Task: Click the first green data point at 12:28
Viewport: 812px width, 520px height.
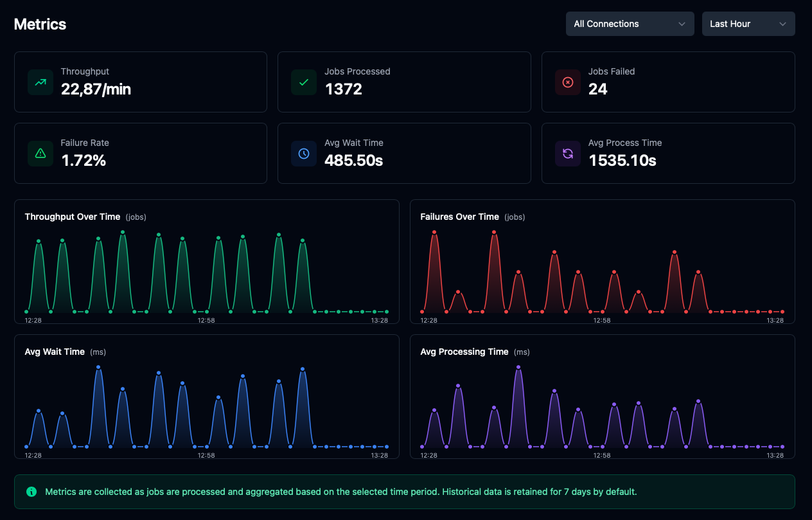Action: (26, 311)
